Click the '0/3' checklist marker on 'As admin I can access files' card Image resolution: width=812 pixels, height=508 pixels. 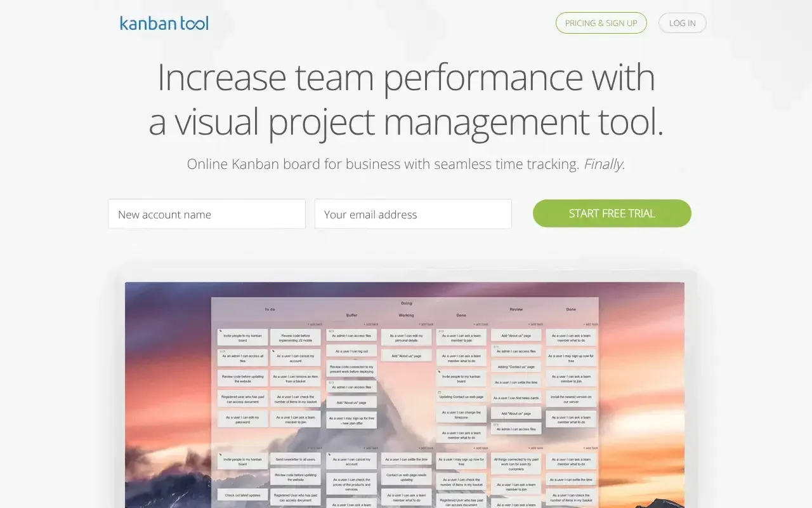click(330, 330)
